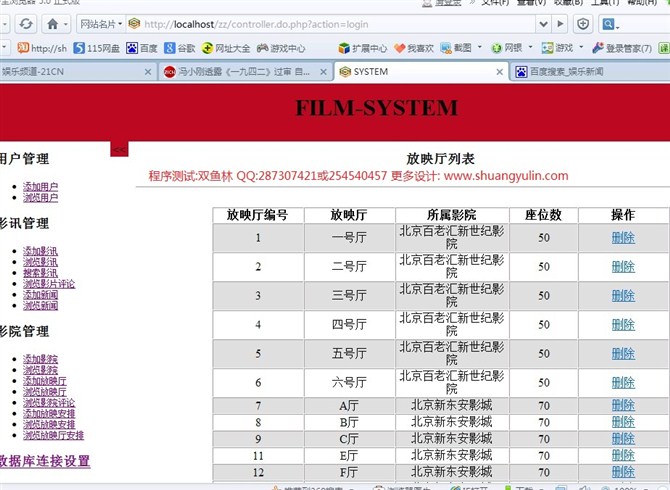The image size is (670, 490).
Task: Delete hall 一号厅 via 删除
Action: pos(623,238)
